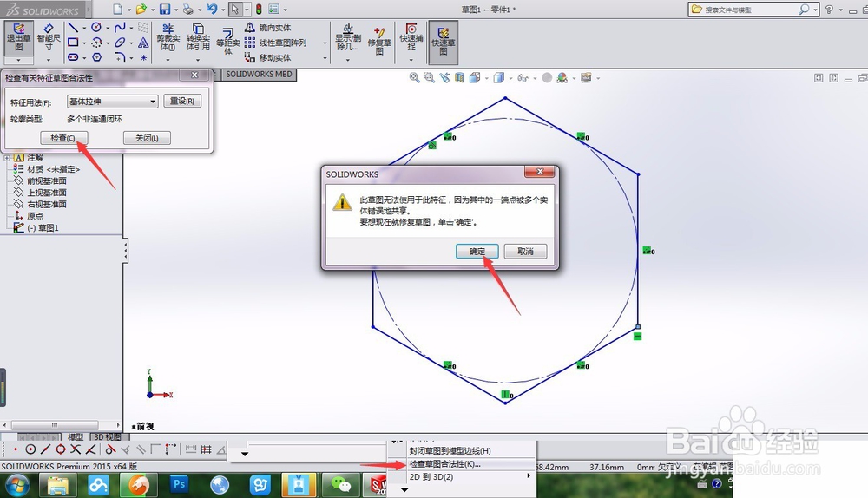868x498 pixels.
Task: Click the 关闭(L) button
Action: pos(147,138)
